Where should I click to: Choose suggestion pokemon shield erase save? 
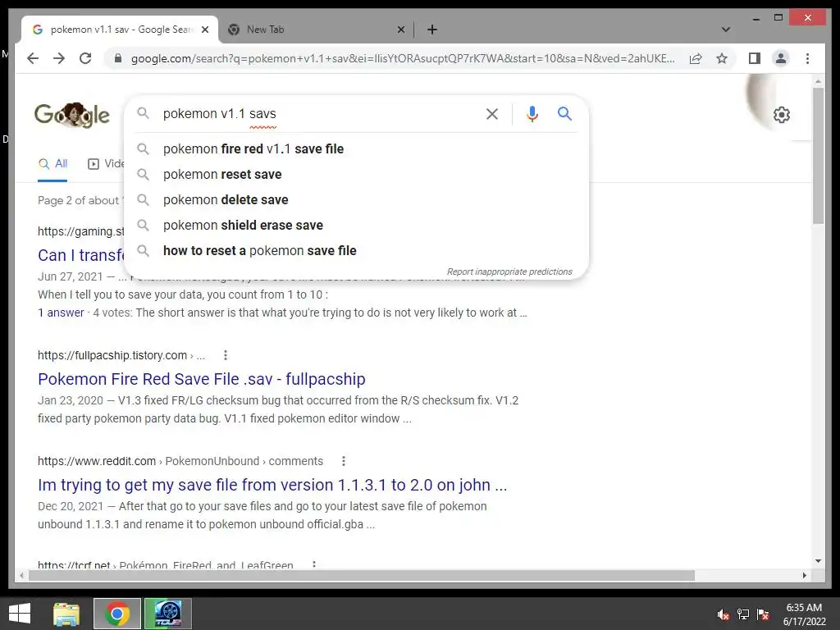point(356,225)
